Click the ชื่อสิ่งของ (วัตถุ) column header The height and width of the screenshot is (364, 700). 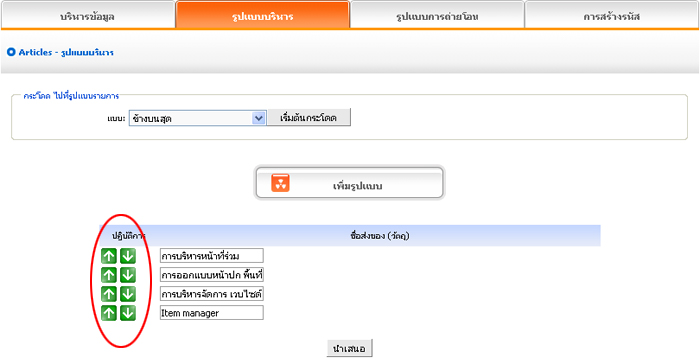380,236
